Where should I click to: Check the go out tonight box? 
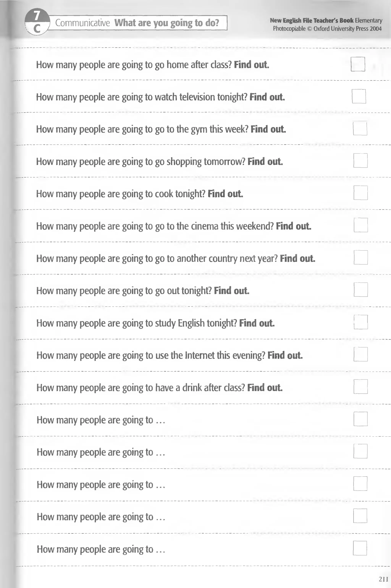[x=361, y=290]
